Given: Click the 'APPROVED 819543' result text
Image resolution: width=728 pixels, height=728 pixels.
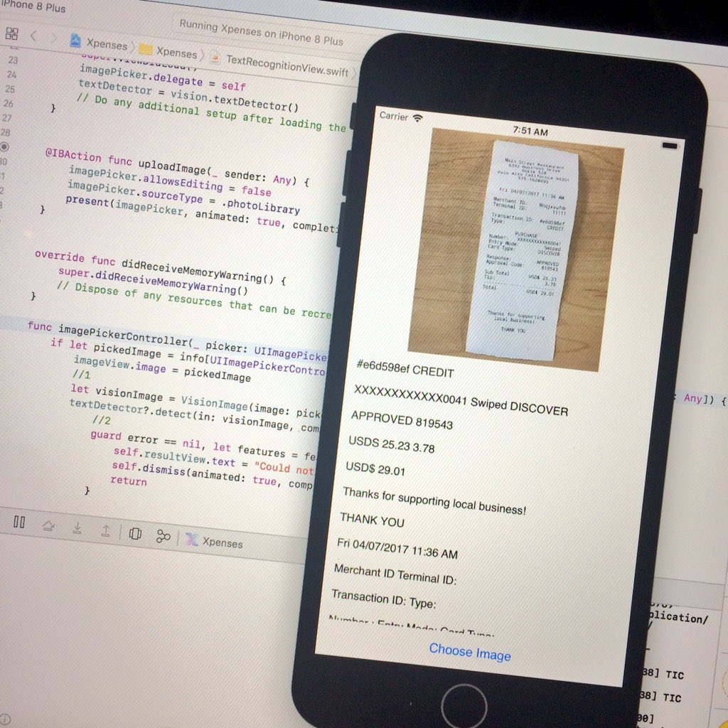Looking at the screenshot, I should 402,419.
